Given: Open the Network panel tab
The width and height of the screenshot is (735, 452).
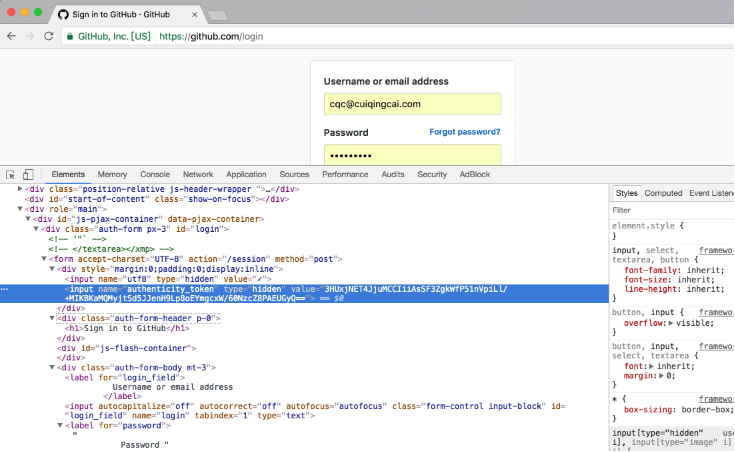Looking at the screenshot, I should point(197,174).
